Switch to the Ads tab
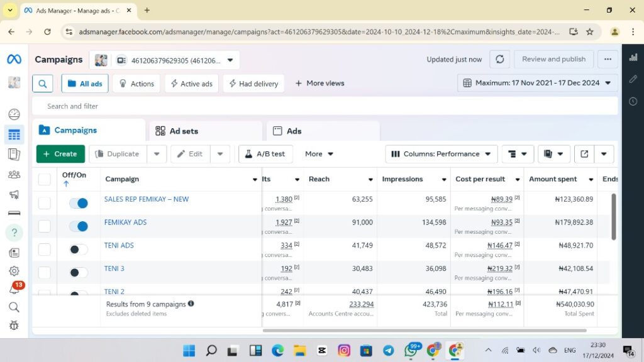This screenshot has height=362, width=644. [x=287, y=131]
